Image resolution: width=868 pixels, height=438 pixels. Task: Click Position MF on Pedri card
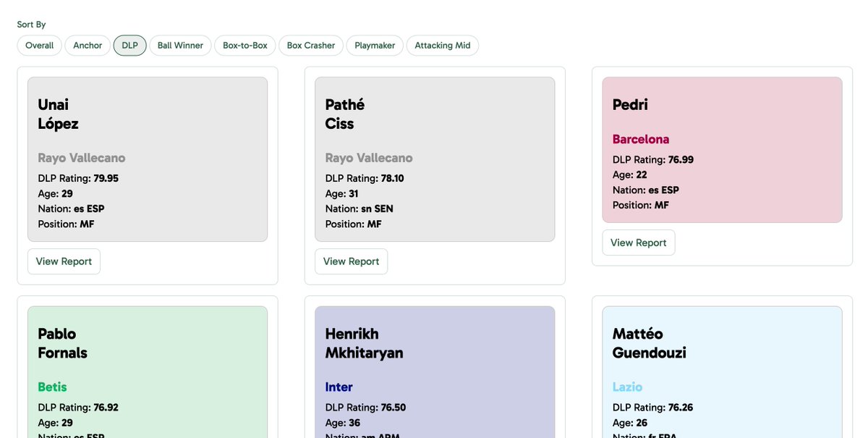[x=641, y=205]
